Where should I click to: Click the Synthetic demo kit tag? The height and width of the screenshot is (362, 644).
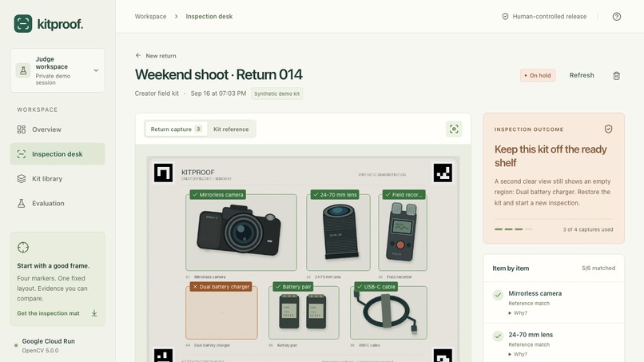[276, 93]
